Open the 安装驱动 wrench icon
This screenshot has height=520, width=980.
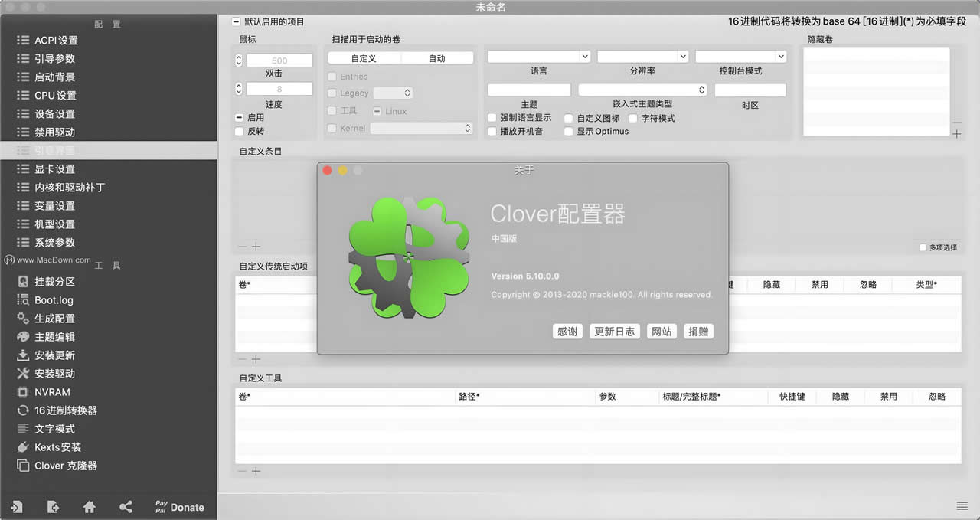[23, 374]
